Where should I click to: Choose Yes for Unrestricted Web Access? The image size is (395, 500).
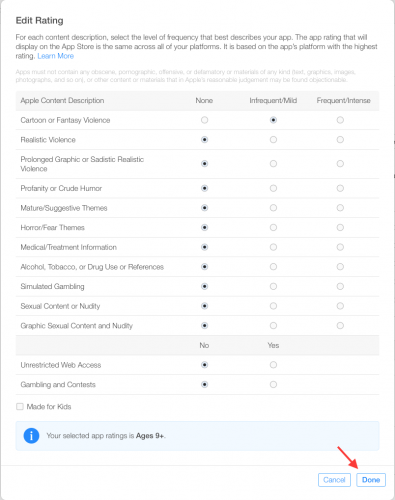[x=273, y=365]
